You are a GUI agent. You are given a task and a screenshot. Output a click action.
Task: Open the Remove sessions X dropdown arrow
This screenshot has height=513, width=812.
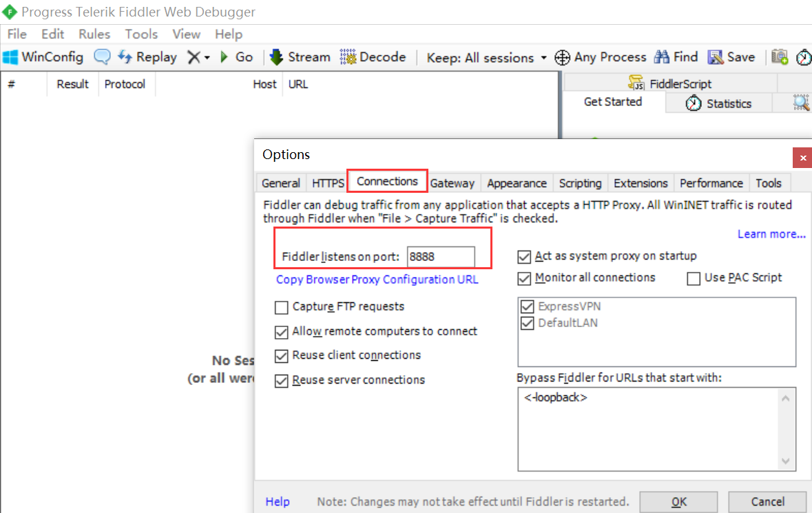(x=207, y=58)
